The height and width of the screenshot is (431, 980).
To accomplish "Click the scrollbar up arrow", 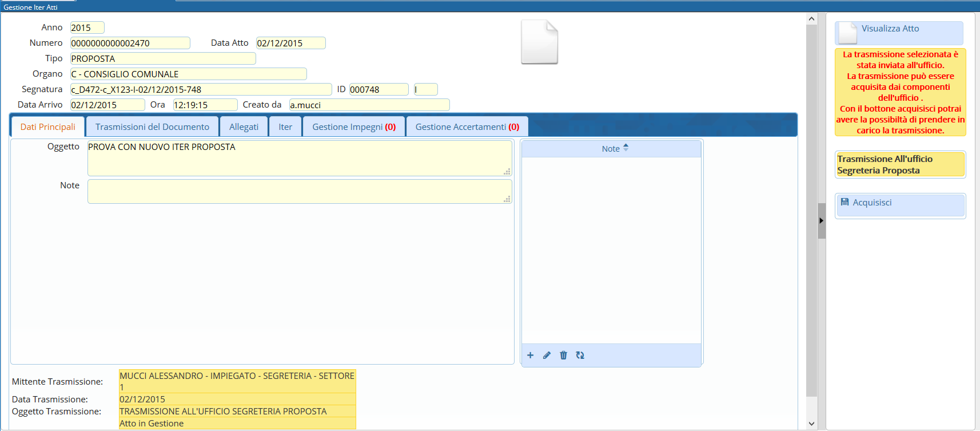I will [x=811, y=19].
